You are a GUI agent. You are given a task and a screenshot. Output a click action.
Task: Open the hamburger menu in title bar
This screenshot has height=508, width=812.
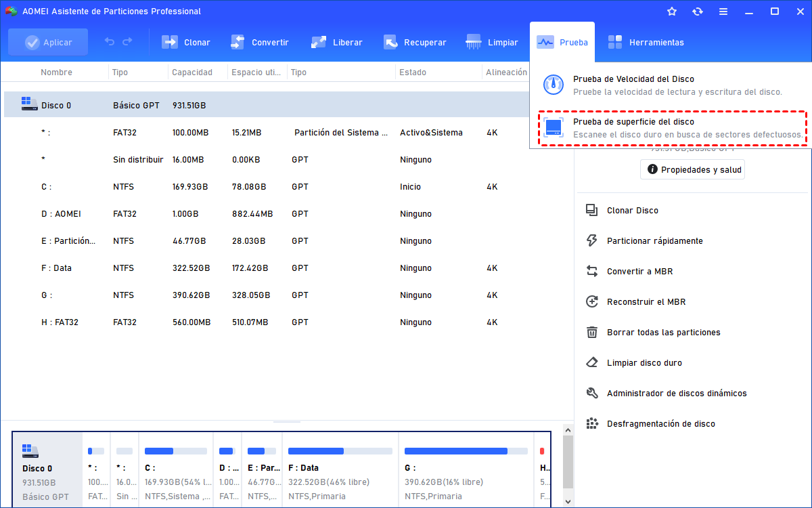[x=723, y=11]
